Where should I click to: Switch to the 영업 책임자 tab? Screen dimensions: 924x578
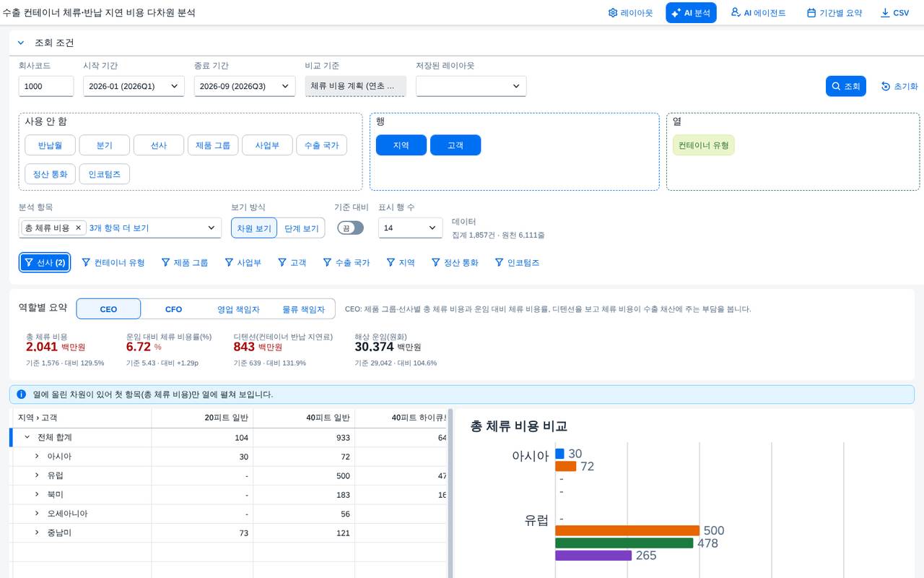point(238,309)
